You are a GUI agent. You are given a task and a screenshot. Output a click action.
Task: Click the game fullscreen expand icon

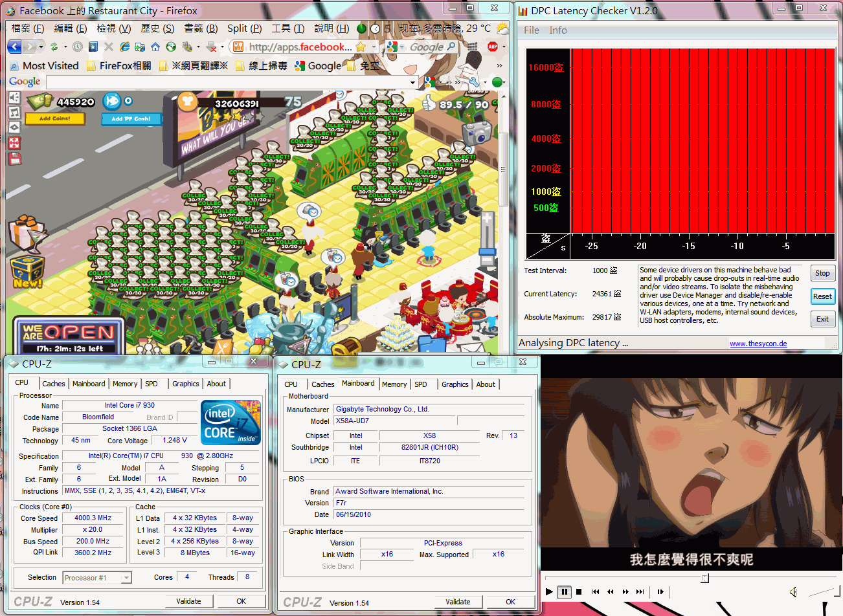coord(14,143)
